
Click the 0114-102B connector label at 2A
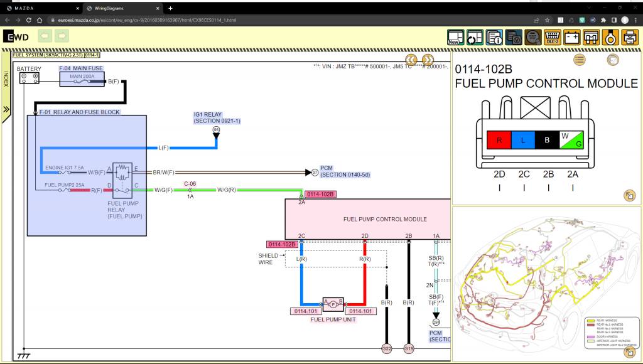pyautogui.click(x=320, y=194)
